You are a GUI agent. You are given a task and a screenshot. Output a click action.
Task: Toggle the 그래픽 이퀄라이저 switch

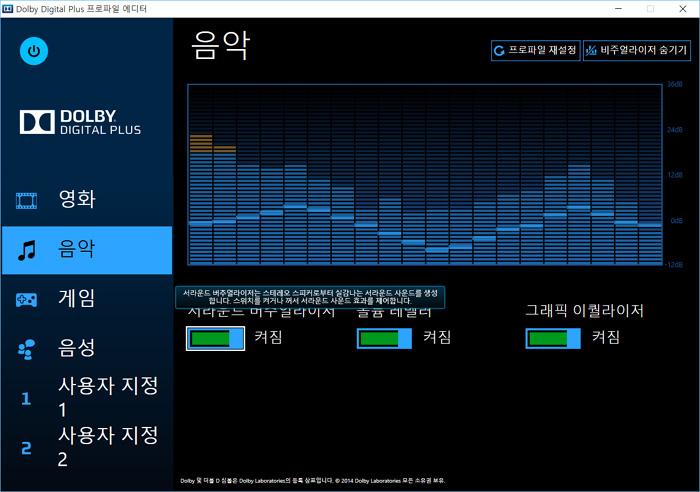pos(553,338)
